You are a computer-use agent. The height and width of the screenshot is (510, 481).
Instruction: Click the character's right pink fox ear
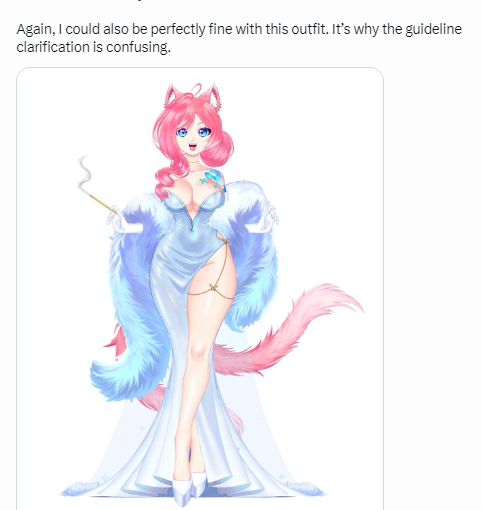(211, 95)
